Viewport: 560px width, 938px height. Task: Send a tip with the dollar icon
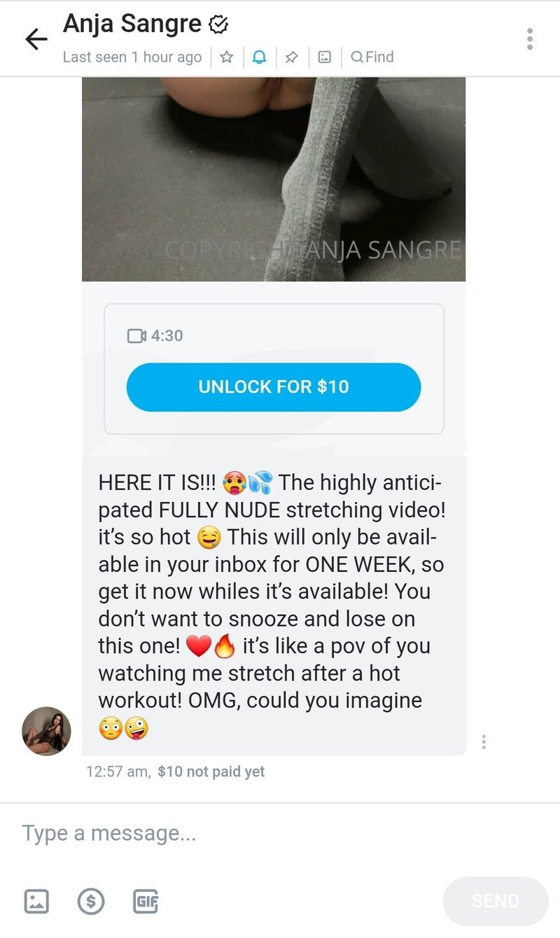click(x=91, y=900)
